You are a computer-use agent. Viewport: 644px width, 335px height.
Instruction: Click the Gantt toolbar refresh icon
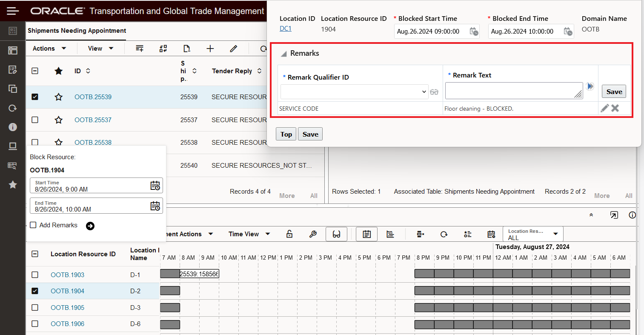tap(444, 234)
